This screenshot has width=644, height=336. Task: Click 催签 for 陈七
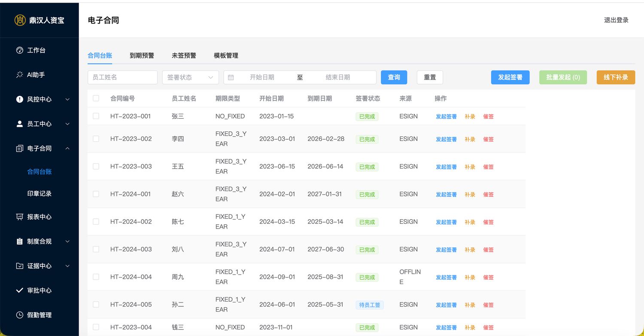(x=488, y=222)
